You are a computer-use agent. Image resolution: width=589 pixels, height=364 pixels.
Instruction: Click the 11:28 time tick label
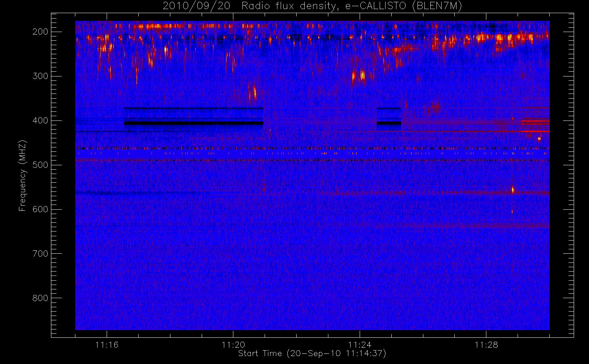pos(486,345)
